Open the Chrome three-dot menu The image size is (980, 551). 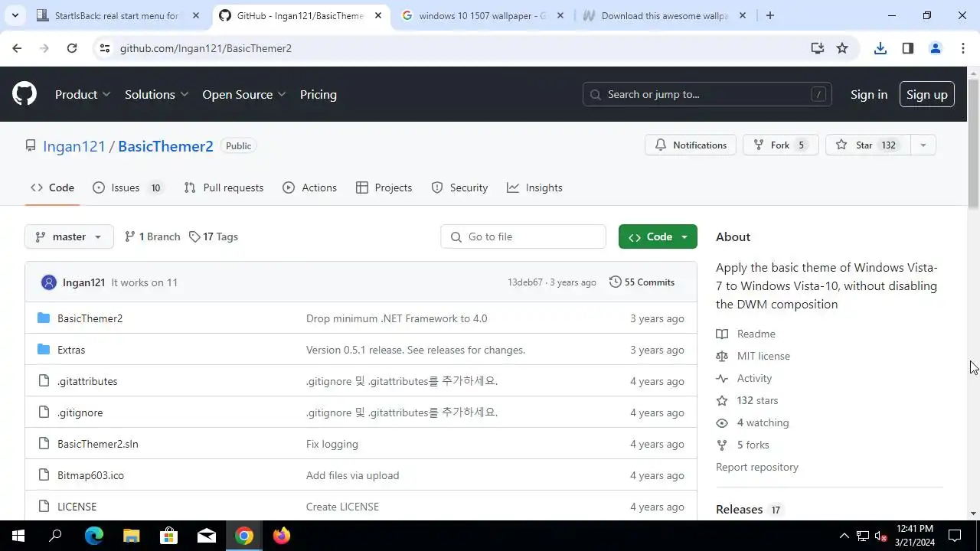pos(962,48)
